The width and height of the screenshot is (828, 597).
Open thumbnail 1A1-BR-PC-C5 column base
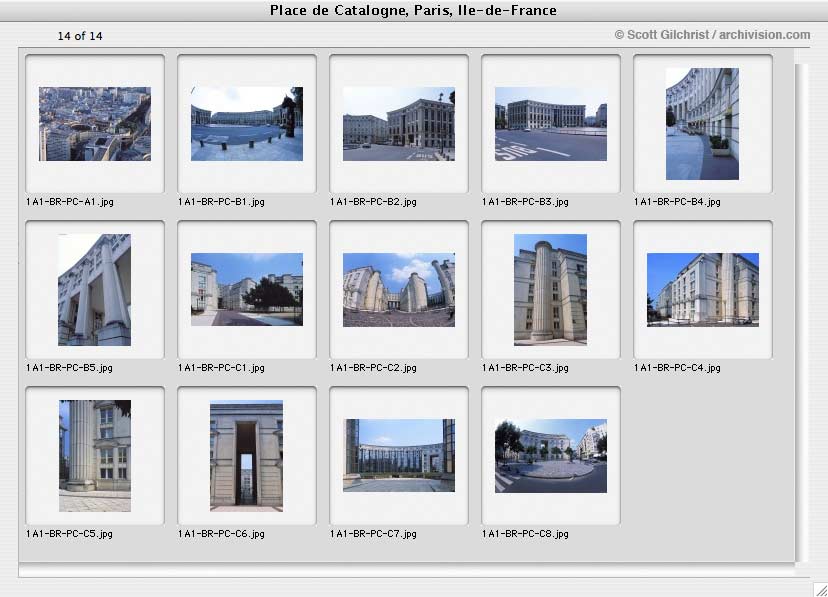pos(95,456)
